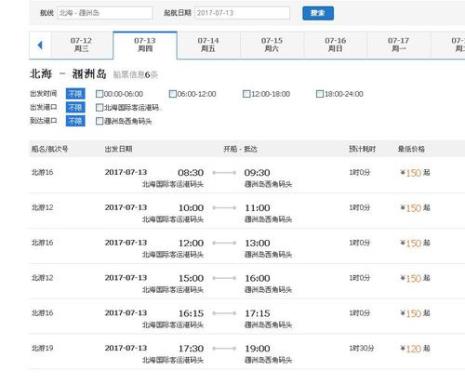Select the 07-13 date tab
The image size is (465, 384).
pos(145,45)
